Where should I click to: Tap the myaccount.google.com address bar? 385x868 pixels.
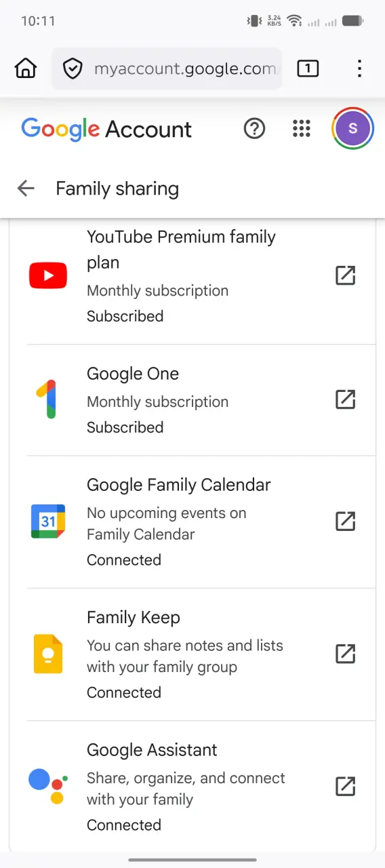click(x=167, y=68)
